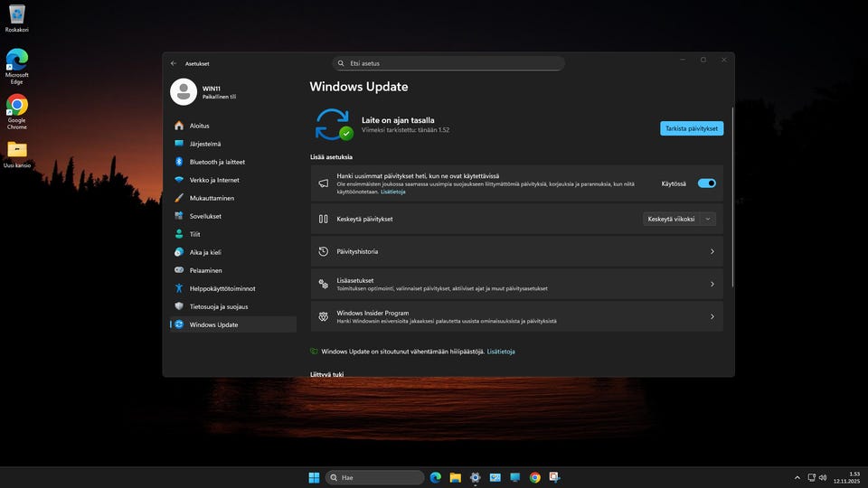This screenshot has height=488, width=868.
Task: Click Lisätietoja link about carbon emissions
Action: point(501,351)
